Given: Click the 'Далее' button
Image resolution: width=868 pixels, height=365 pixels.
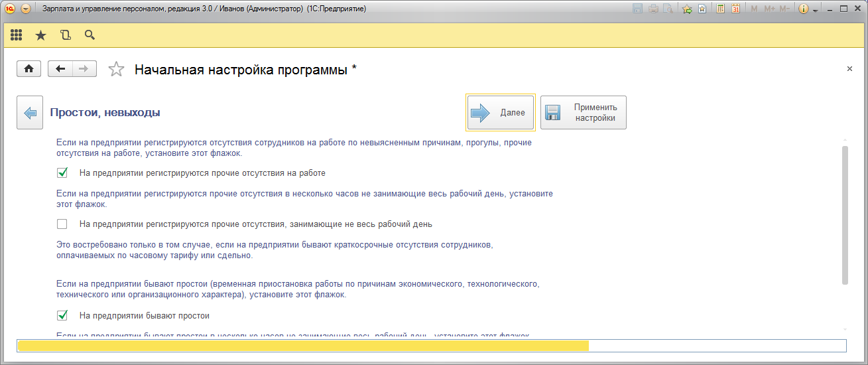Looking at the screenshot, I should pyautogui.click(x=500, y=113).
